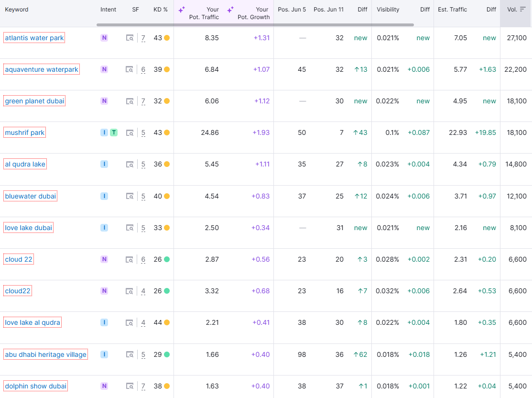Click SF count 5 for mushrif park

(143, 133)
